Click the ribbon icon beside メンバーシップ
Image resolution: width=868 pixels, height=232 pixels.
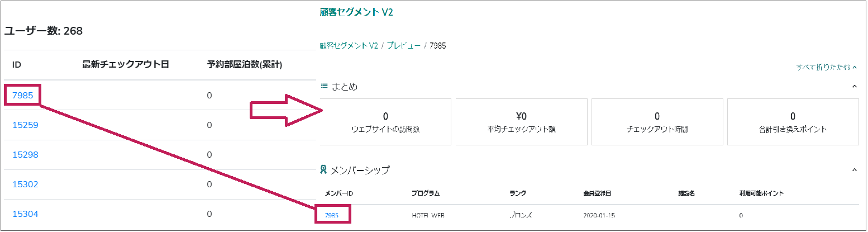pos(324,169)
